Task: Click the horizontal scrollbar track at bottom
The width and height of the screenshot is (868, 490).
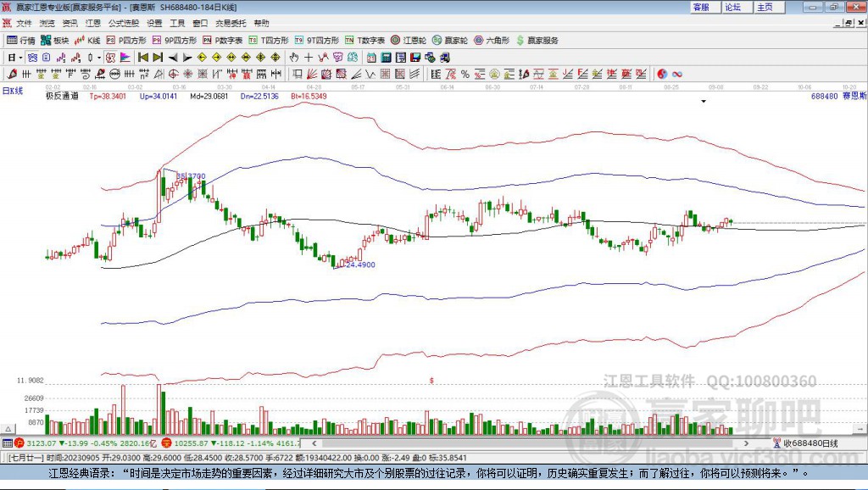Action: 529,443
